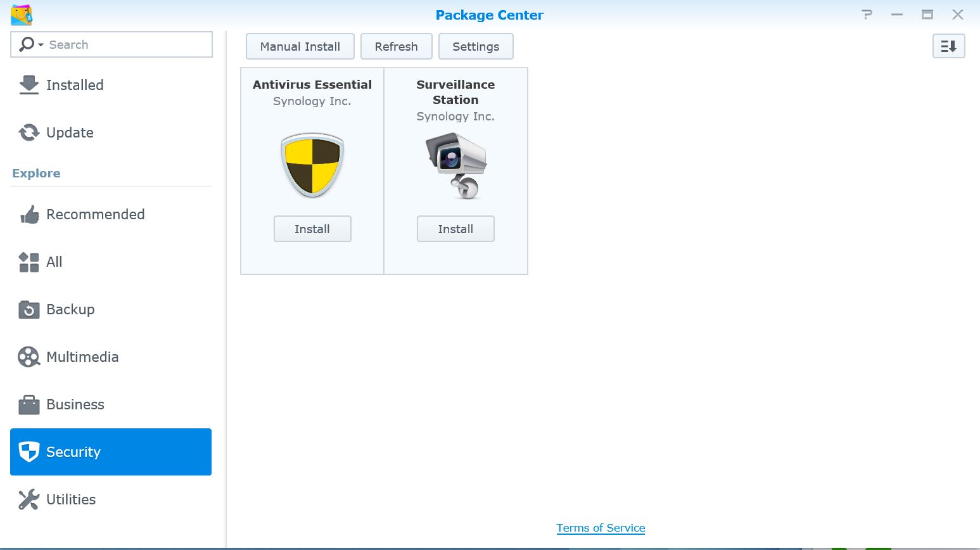Click the All categories grid icon
This screenshot has width=980, height=550.
pos(29,262)
